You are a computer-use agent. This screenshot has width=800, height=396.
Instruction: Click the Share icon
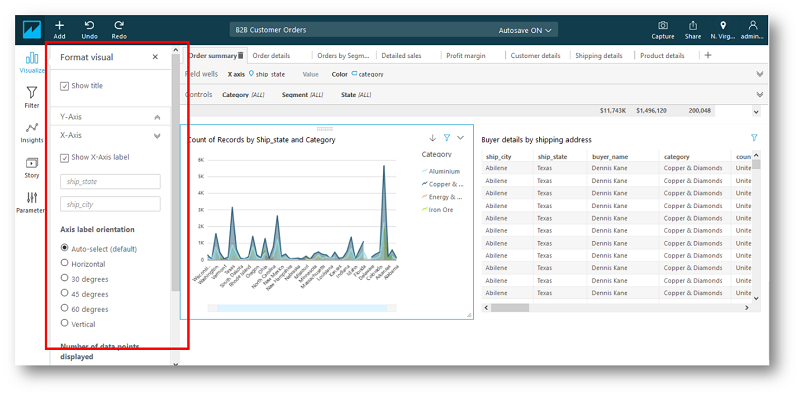point(693,25)
